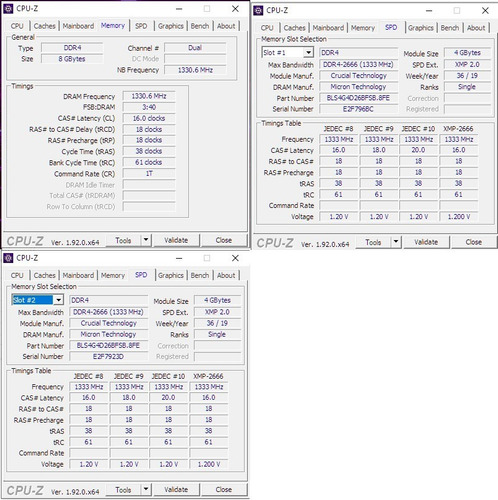Viewport: 498px width, 500px height.
Task: Click Week/Year 36 / 19 field in Slot #2 window
Action: 217,323
